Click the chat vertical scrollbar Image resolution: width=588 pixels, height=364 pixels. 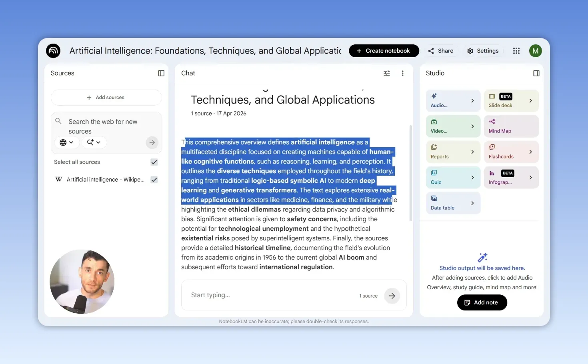click(410, 173)
